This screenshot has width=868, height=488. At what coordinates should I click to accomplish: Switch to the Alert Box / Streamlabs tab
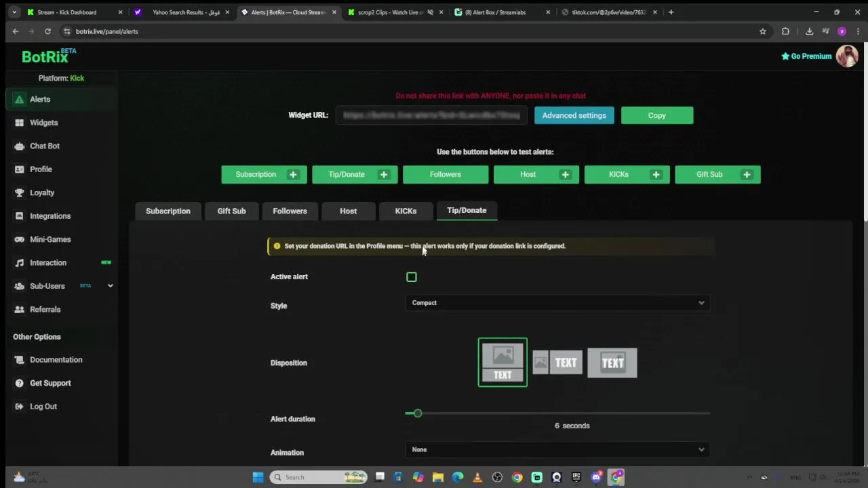click(502, 12)
